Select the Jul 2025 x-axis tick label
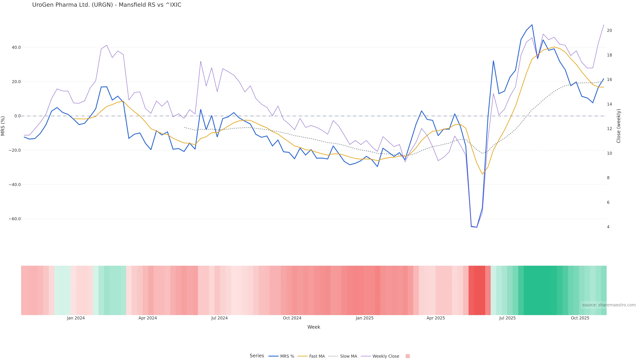This screenshot has height=362, width=644. [507, 318]
